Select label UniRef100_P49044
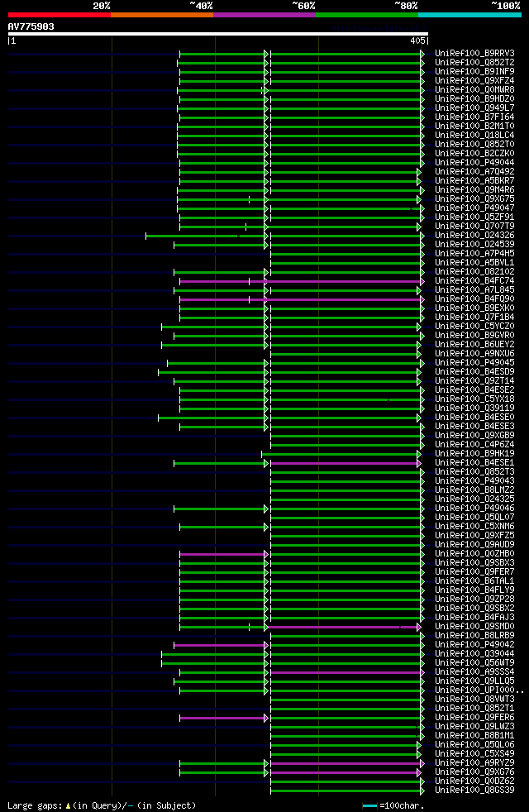 coord(474,163)
